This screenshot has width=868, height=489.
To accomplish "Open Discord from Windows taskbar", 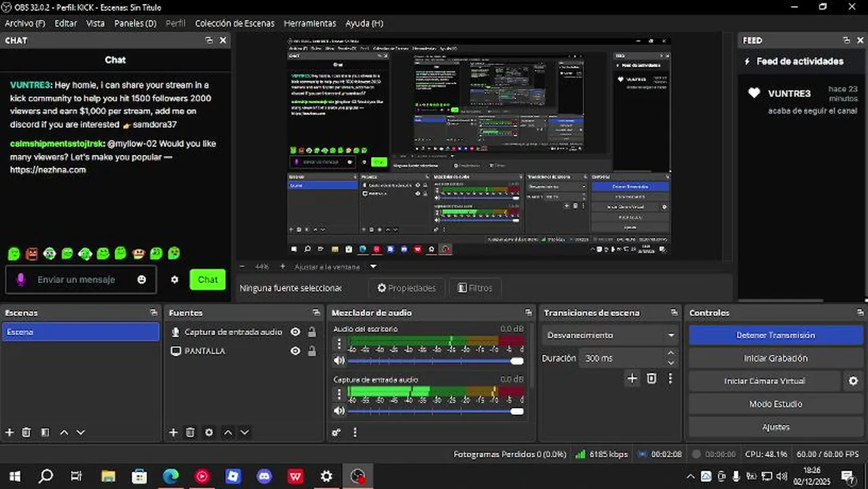I will tap(264, 477).
